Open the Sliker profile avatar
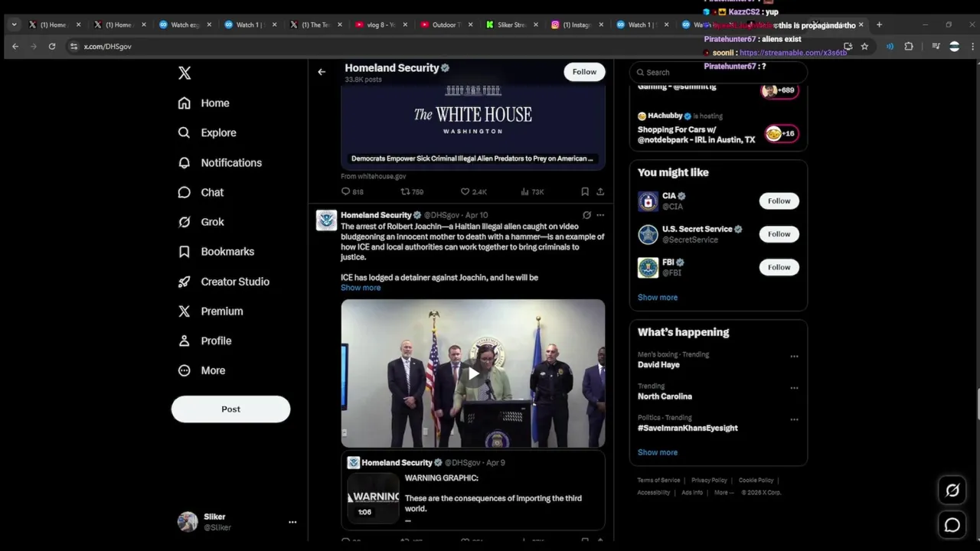Viewport: 980px width, 551px height. [187, 522]
